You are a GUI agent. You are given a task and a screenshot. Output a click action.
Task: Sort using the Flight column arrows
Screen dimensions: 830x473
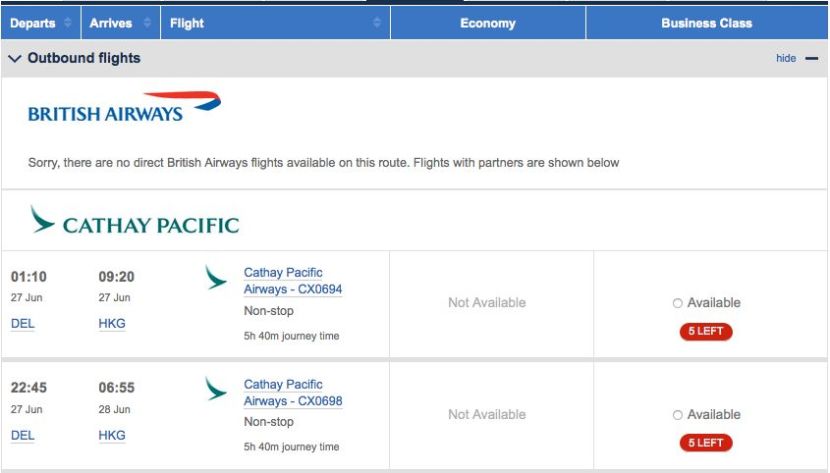(378, 22)
